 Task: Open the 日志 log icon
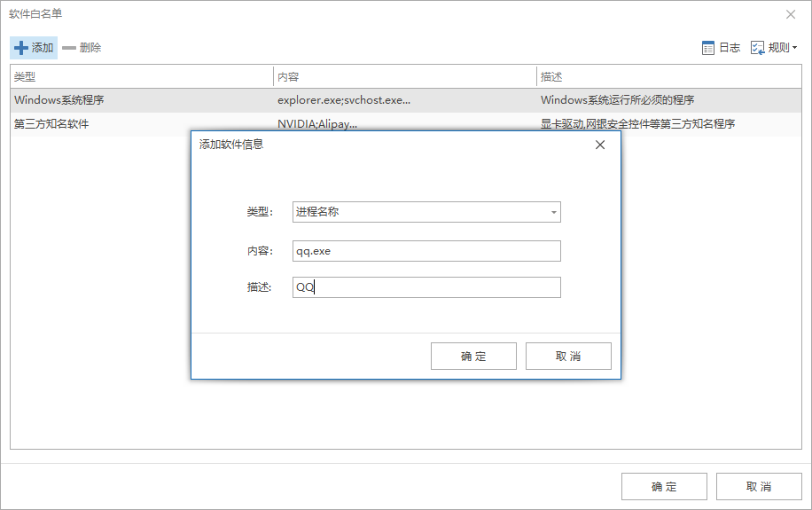[x=708, y=48]
